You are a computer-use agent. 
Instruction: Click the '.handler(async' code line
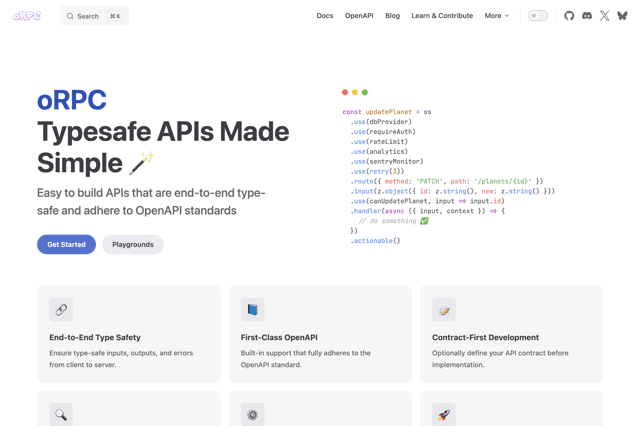[x=427, y=211]
